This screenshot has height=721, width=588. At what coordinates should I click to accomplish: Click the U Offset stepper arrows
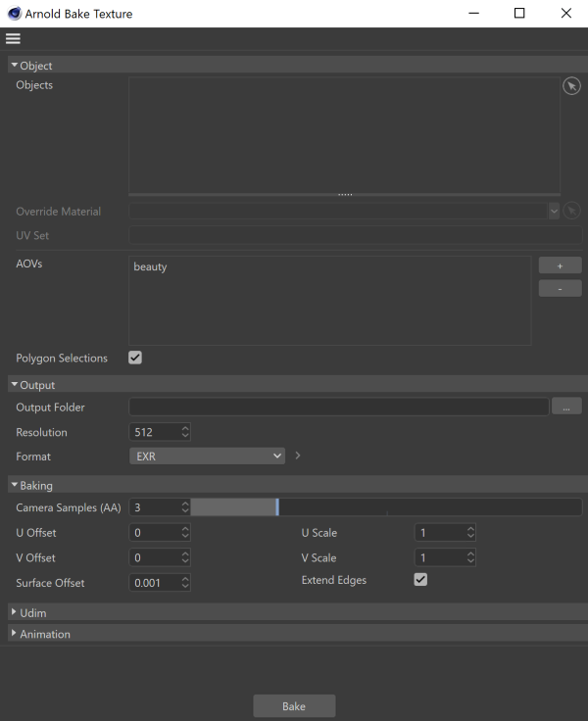tap(185, 533)
